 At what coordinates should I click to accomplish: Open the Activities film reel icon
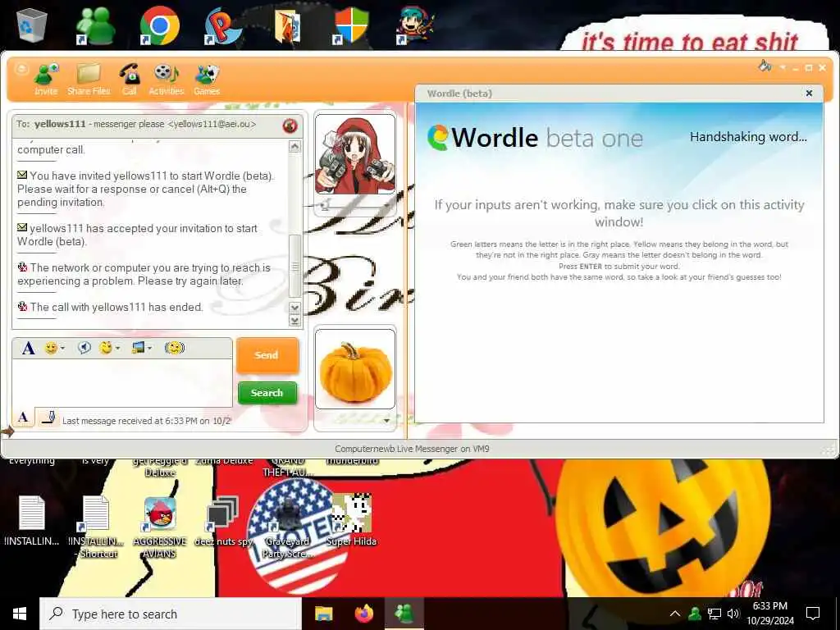pos(166,80)
